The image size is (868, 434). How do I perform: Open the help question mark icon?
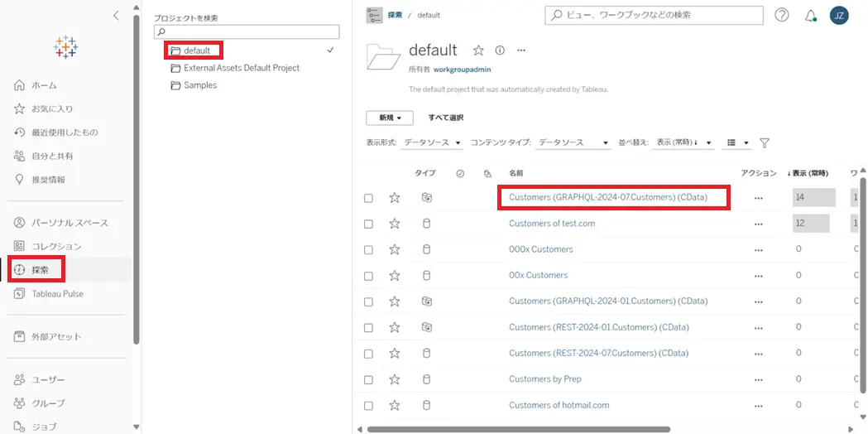coord(782,16)
